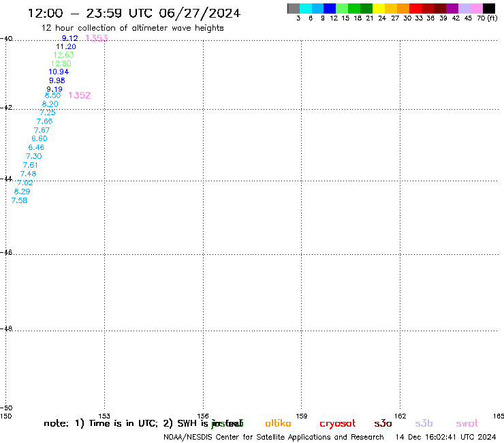Click the "altika" satellite legend label
The image size is (504, 443).
click(278, 423)
